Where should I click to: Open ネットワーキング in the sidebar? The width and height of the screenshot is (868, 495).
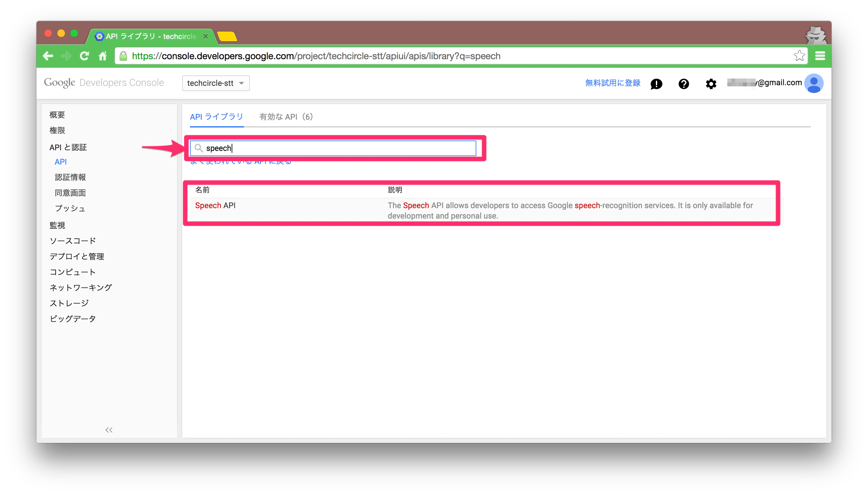tap(81, 288)
